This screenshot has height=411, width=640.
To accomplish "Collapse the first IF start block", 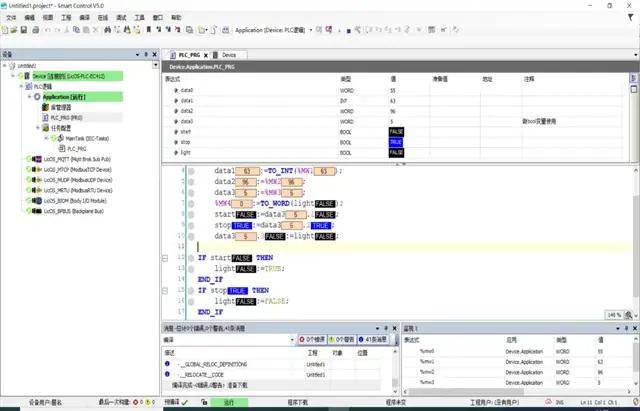I will click(x=165, y=258).
